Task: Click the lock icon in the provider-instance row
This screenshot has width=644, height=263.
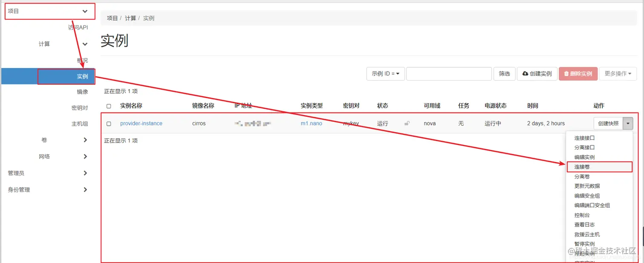Action: point(407,124)
